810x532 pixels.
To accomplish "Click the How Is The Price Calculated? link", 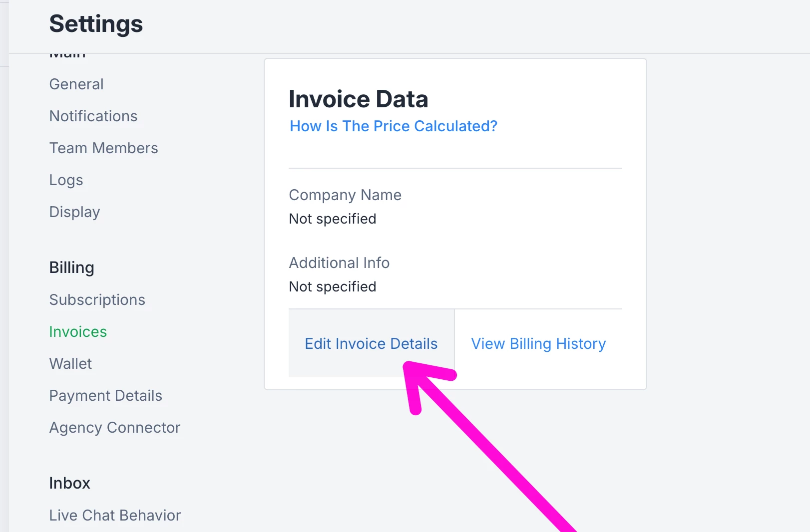I will [394, 126].
